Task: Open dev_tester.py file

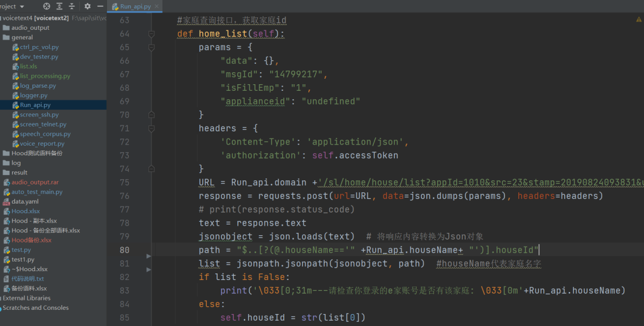Action: click(x=39, y=56)
